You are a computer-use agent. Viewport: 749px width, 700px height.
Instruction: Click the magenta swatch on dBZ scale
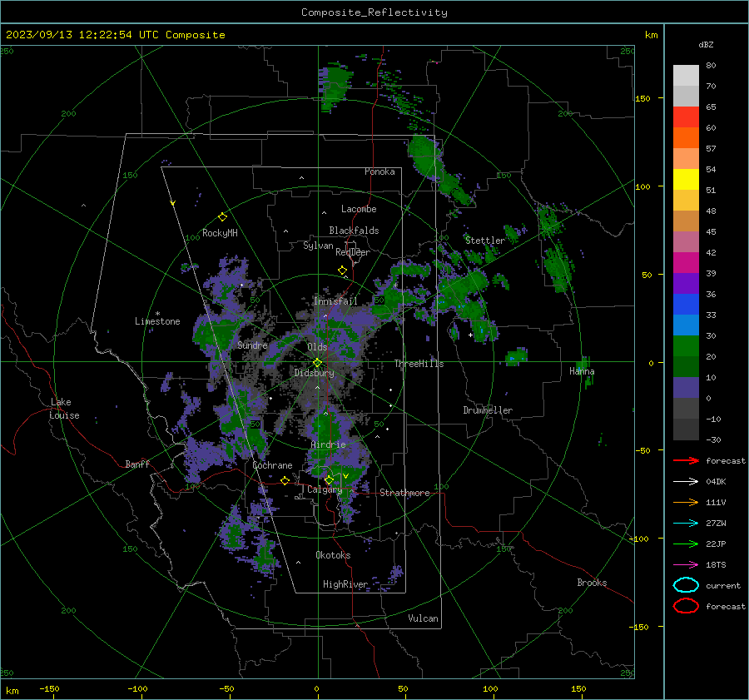(x=686, y=263)
